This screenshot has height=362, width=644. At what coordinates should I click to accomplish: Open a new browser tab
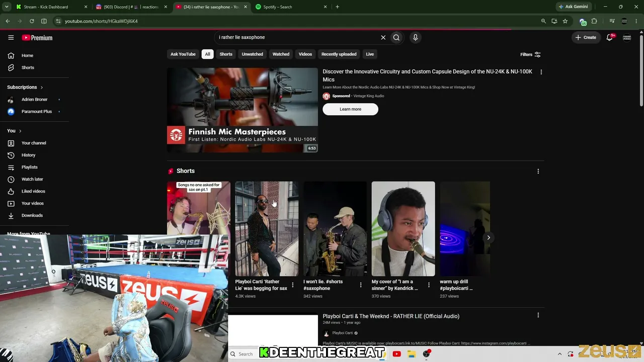[x=337, y=7]
